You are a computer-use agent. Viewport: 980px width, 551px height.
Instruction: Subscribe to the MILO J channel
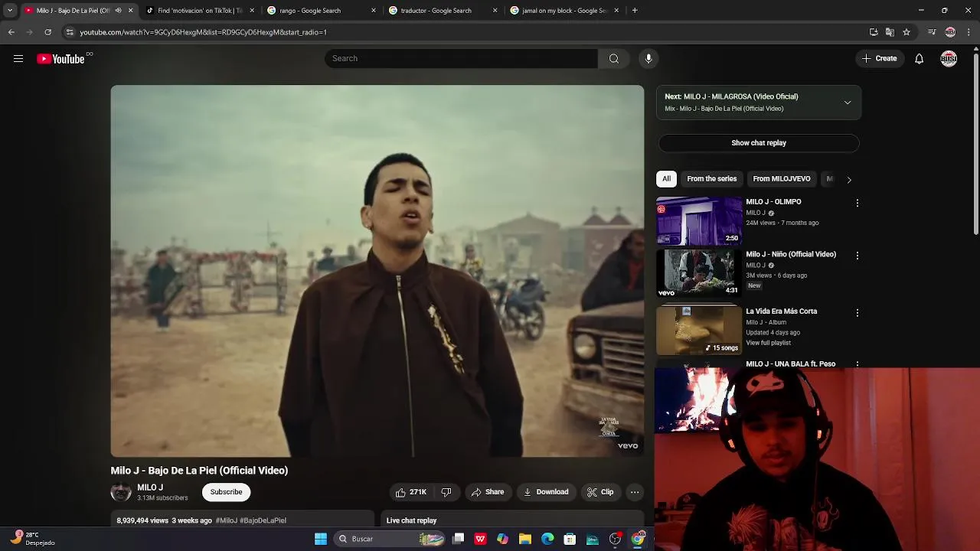pos(226,492)
